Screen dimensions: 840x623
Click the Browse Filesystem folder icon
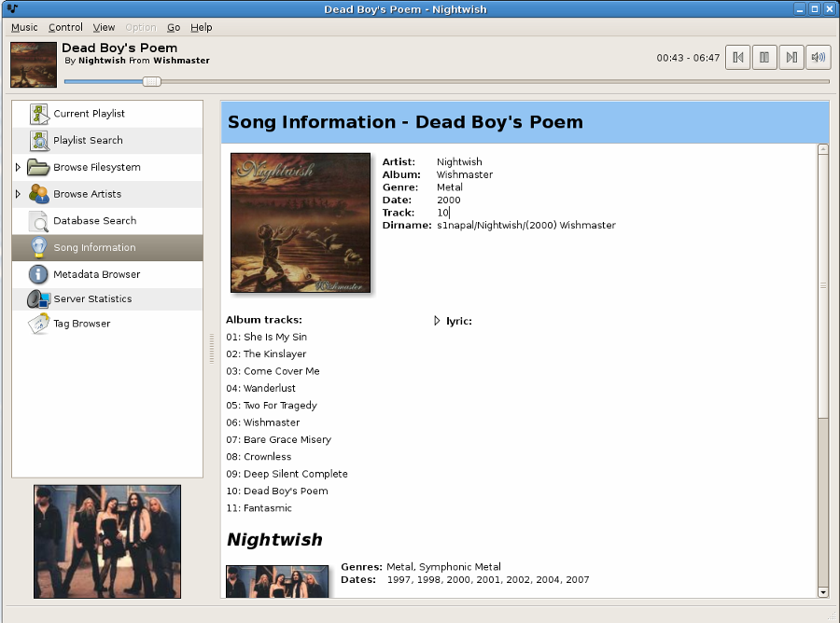38,167
